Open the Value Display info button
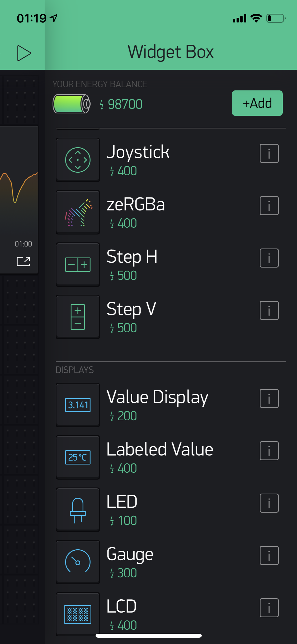Image resolution: width=297 pixels, height=644 pixels. tap(269, 398)
